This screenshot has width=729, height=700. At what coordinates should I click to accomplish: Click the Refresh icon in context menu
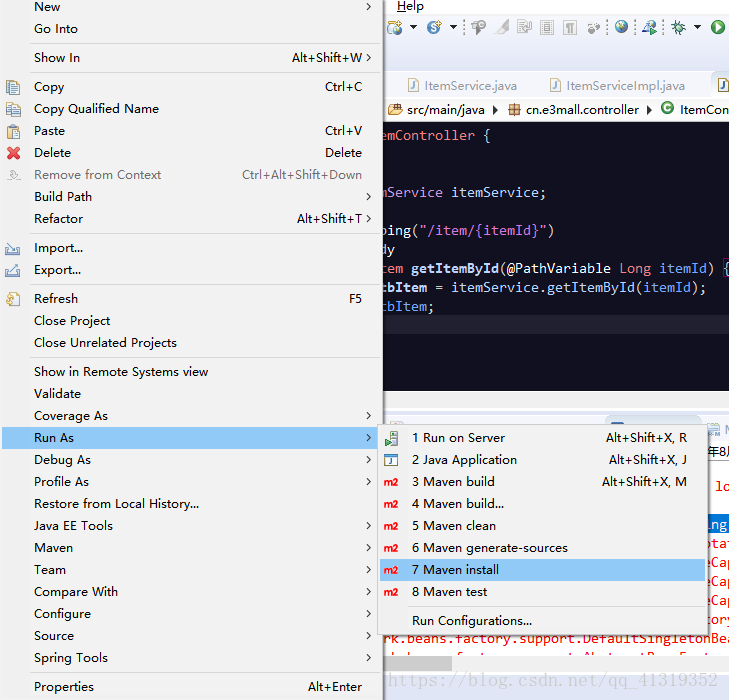coord(13,299)
